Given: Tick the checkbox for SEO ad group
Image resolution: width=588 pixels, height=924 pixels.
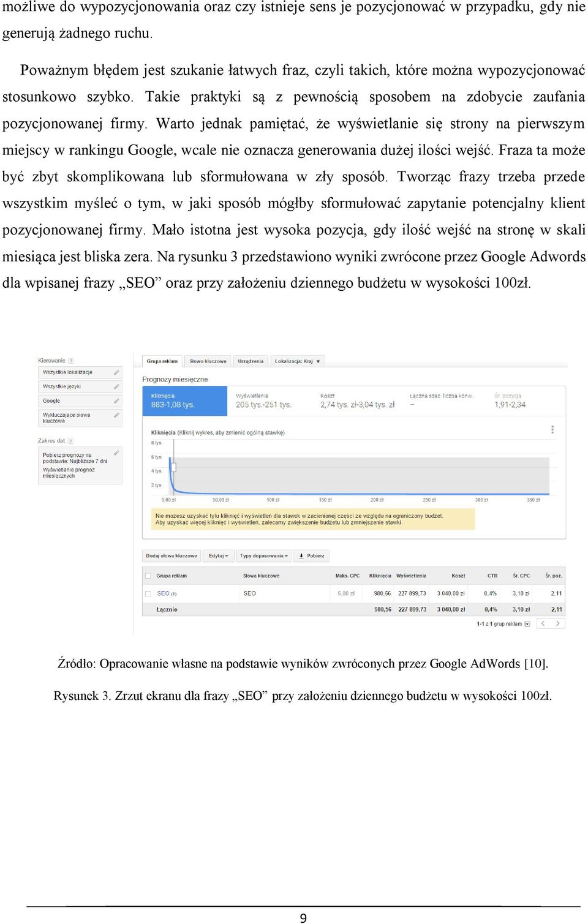Looking at the screenshot, I should [x=148, y=593].
